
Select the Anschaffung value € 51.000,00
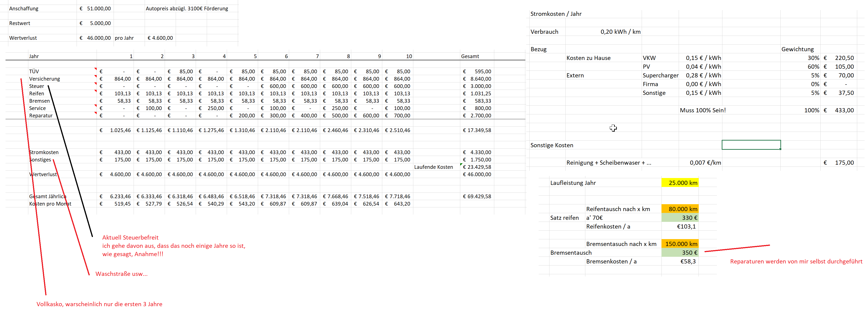(95, 8)
